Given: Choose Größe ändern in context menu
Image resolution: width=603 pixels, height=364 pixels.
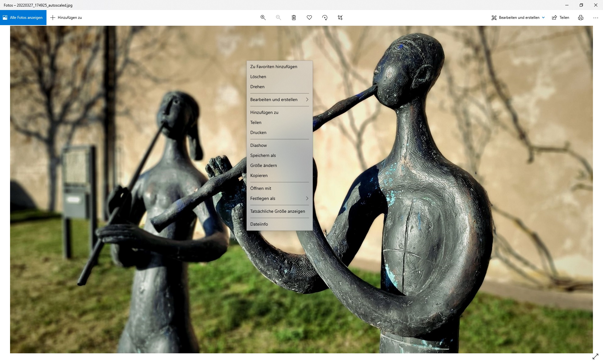Looking at the screenshot, I should click(x=263, y=165).
